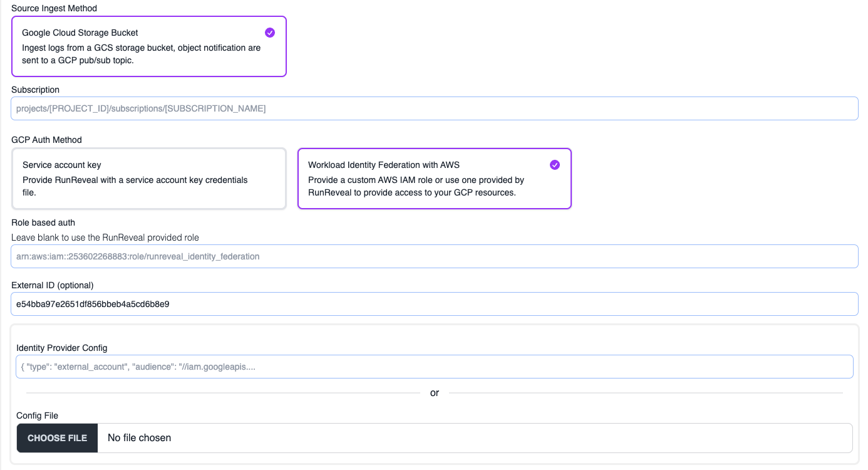Click the Subscription input field
The height and width of the screenshot is (470, 868).
[x=434, y=108]
